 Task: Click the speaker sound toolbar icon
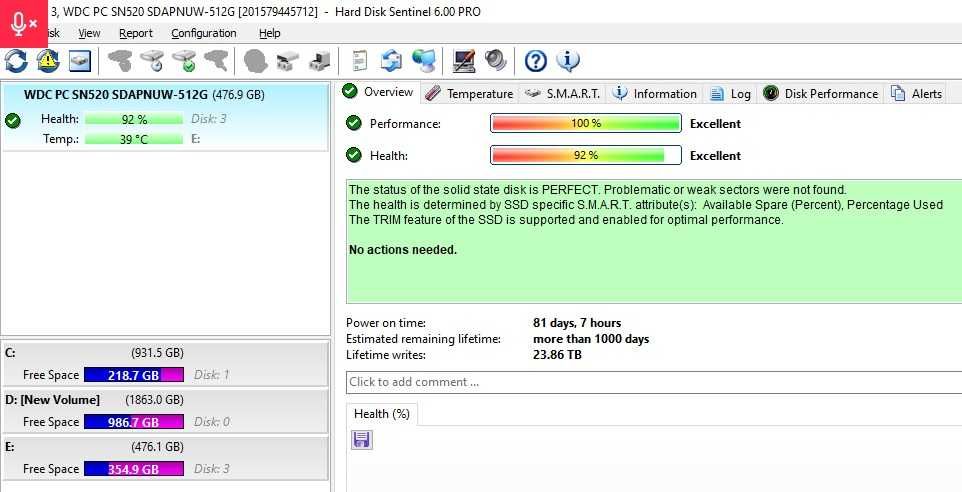pos(496,60)
